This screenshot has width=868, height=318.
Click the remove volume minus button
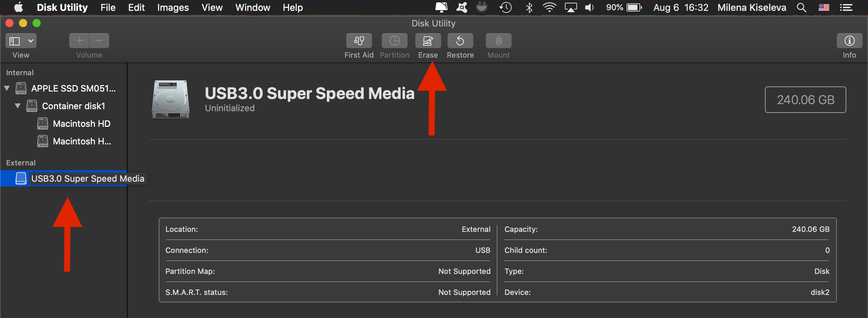[x=99, y=41]
